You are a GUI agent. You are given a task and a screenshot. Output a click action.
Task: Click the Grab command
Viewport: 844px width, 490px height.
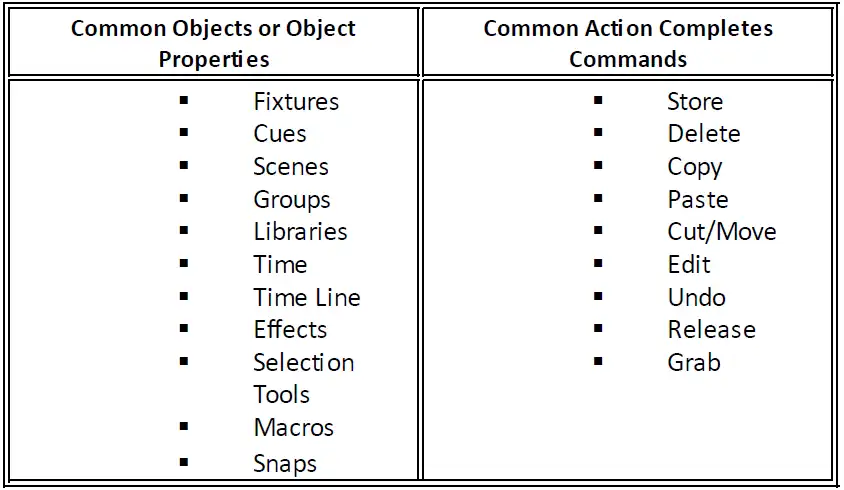(x=694, y=363)
